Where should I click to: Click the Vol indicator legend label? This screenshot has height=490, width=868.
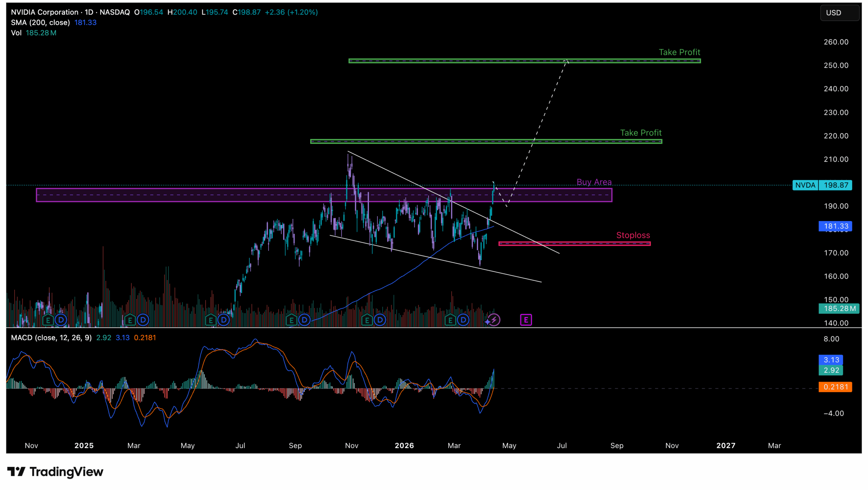(16, 33)
